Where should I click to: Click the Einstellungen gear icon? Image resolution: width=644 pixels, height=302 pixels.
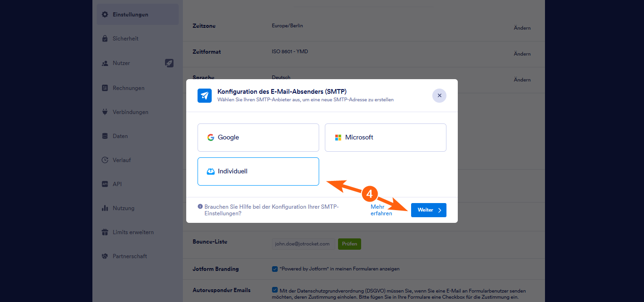(x=105, y=15)
